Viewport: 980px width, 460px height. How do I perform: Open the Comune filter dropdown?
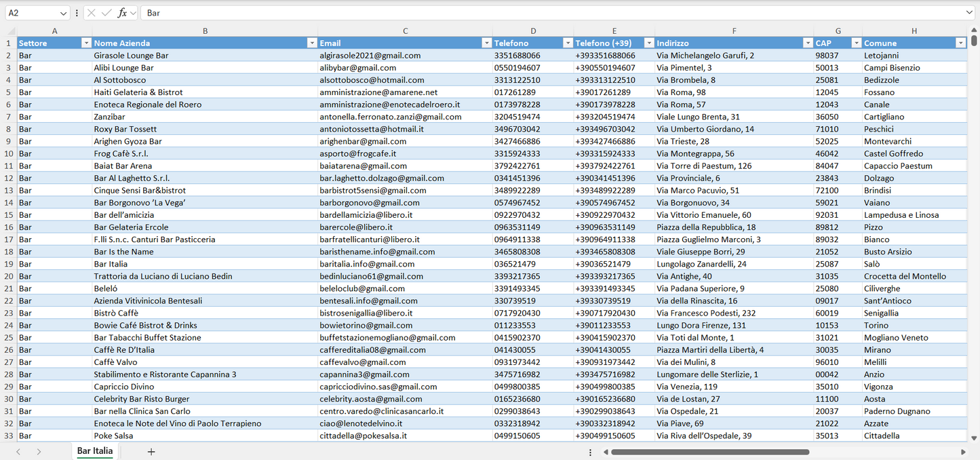(960, 43)
